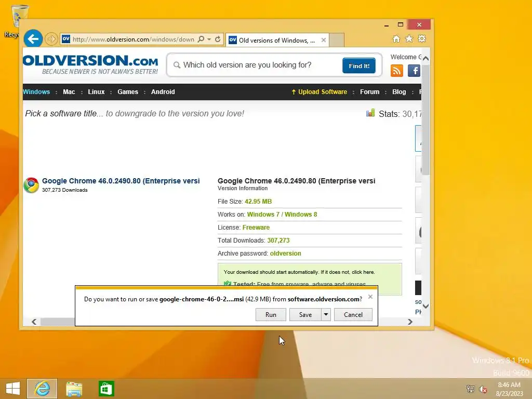Open the Blog navigation link

coord(399,91)
